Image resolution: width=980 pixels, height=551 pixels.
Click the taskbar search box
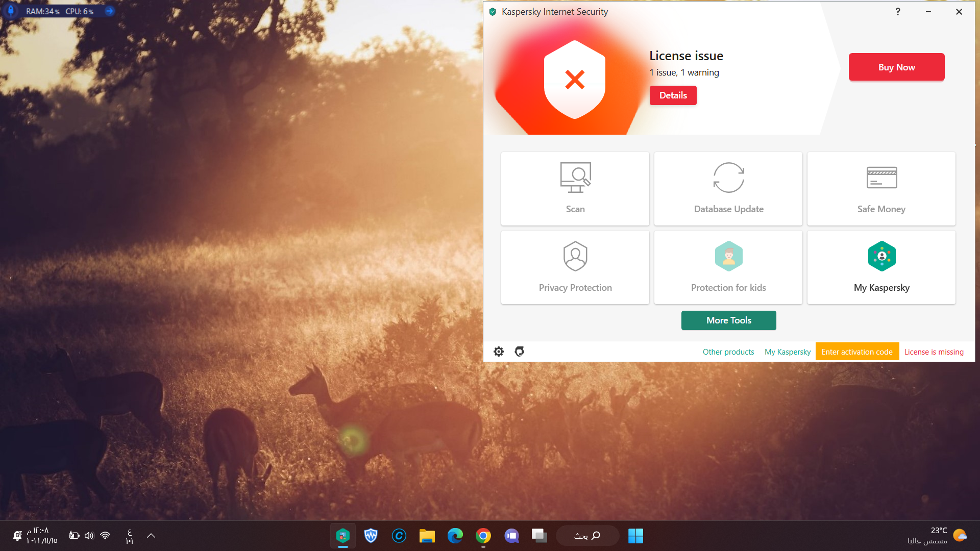[x=587, y=536]
